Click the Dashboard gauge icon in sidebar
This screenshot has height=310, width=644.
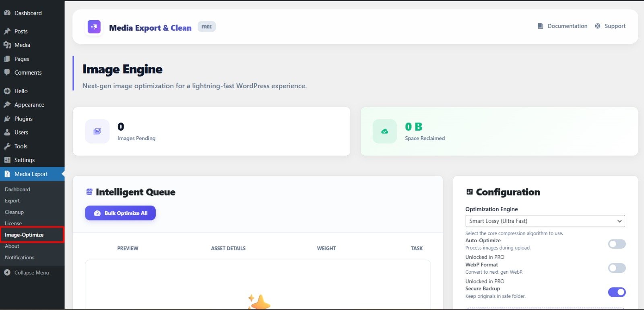pos(7,13)
